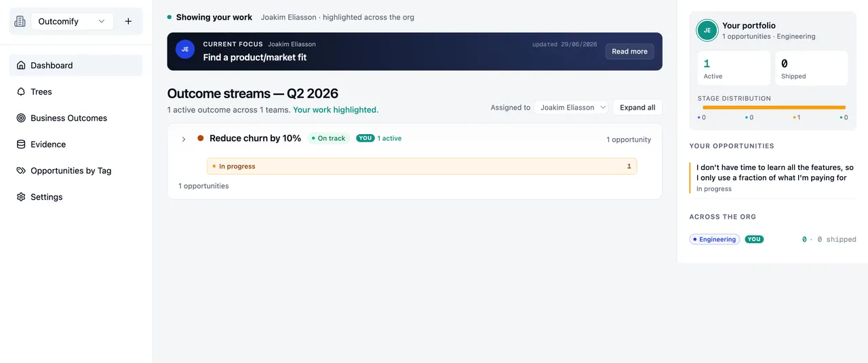
Task: Click the Engineering team tag
Action: click(x=715, y=239)
